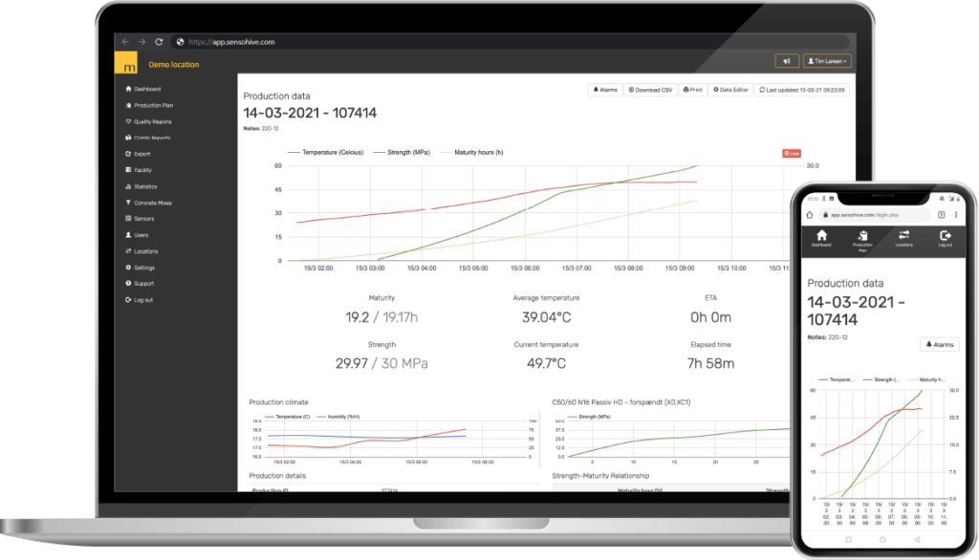Toggle Temperature (Celcius) legend on main chart
Image resolution: width=979 pixels, height=560 pixels.
325,152
